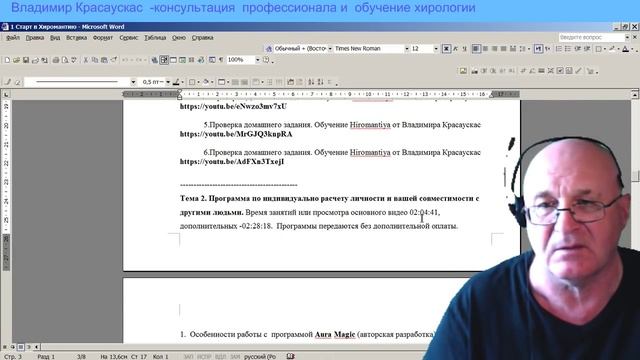Image resolution: width=640 pixels, height=360 pixels.
Task: Click the font color A swatch
Action: coord(625,49)
